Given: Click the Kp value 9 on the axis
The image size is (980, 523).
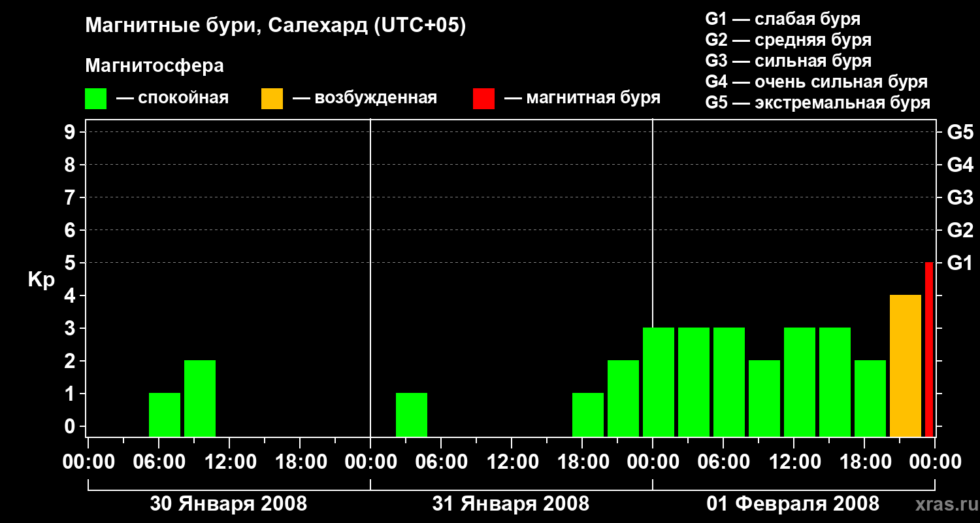Looking at the screenshot, I should point(71,132).
